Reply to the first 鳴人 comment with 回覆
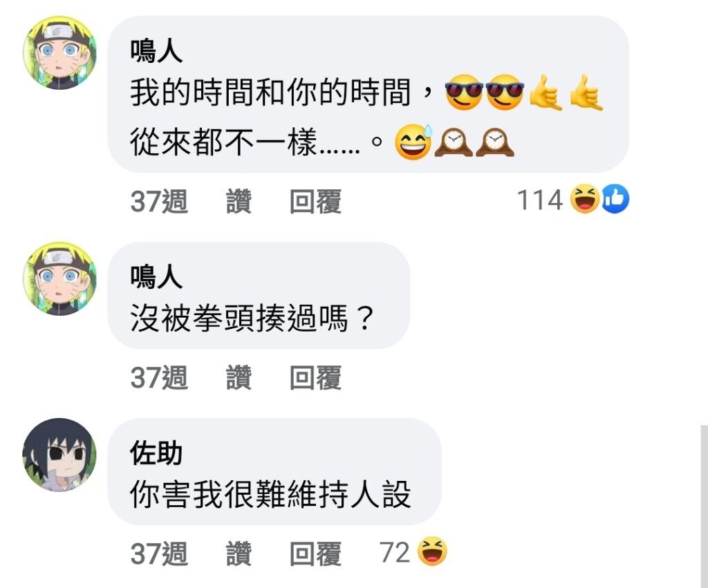The height and width of the screenshot is (588, 708). (x=315, y=201)
